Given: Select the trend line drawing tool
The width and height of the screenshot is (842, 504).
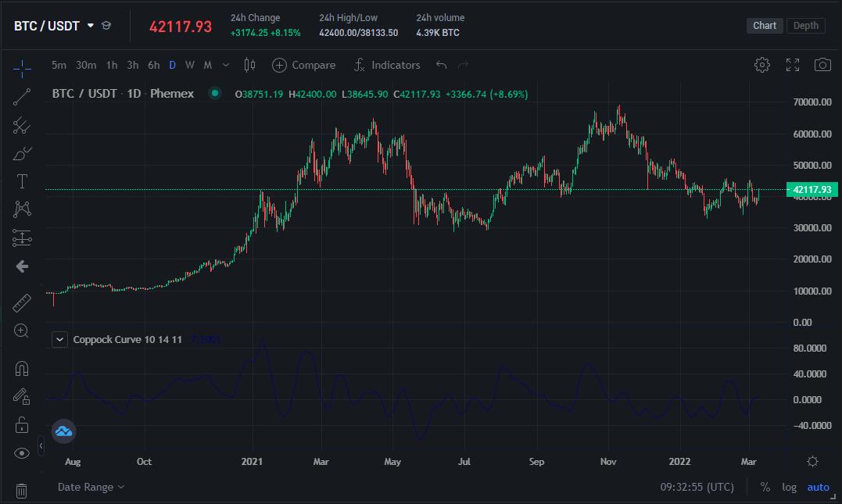Looking at the screenshot, I should (x=22, y=97).
